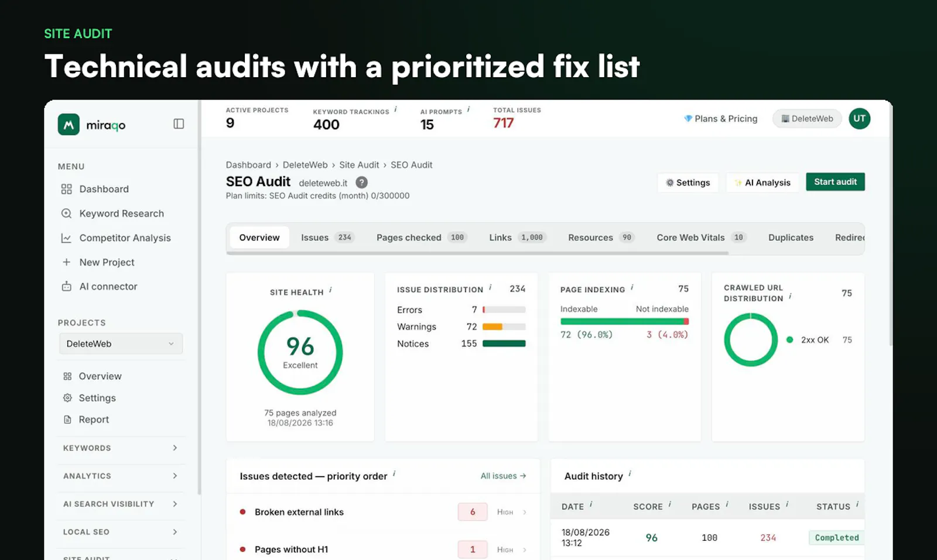
Task: Click the horizontal tab scrollbar
Action: [x=477, y=253]
